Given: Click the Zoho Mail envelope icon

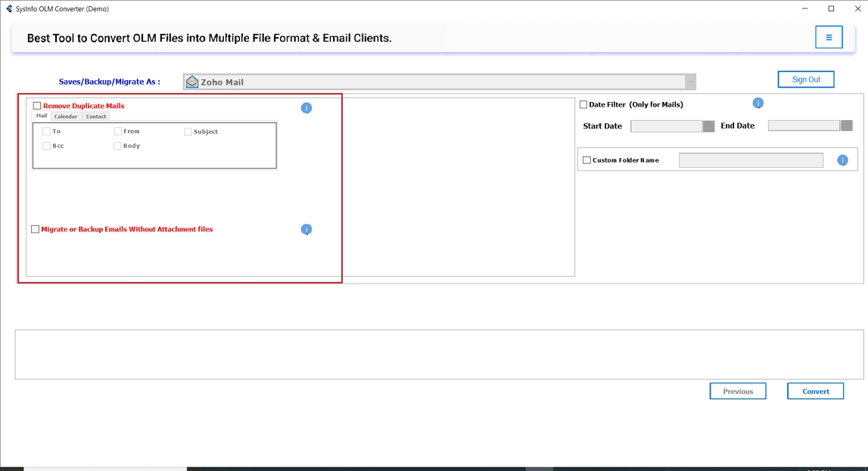Looking at the screenshot, I should [192, 82].
